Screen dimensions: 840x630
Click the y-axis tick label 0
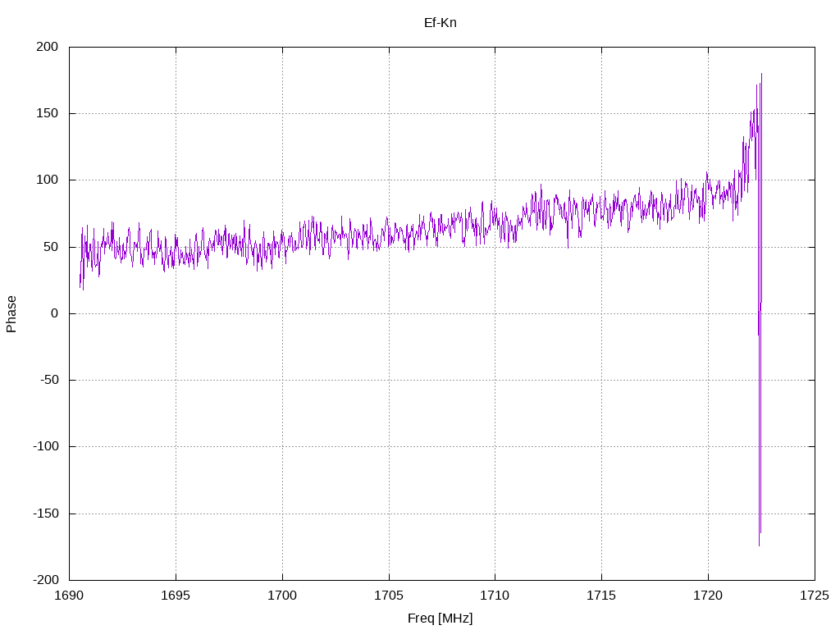(x=55, y=313)
